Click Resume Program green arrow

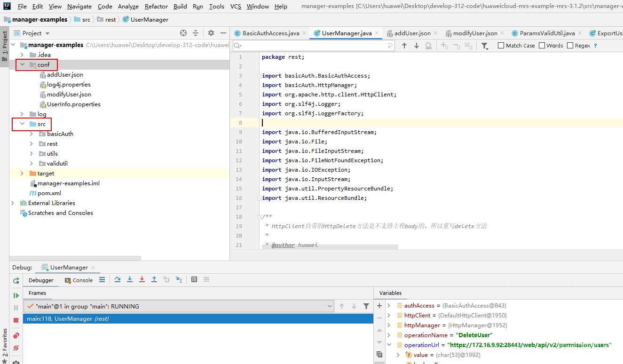[16, 295]
